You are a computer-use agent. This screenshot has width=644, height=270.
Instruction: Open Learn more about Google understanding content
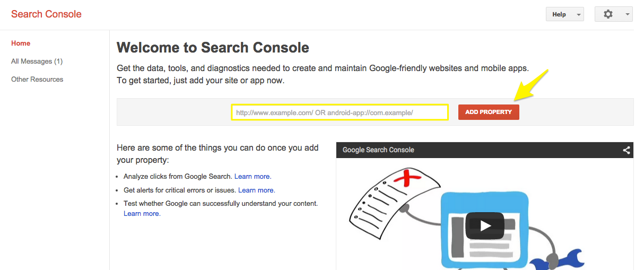(142, 214)
